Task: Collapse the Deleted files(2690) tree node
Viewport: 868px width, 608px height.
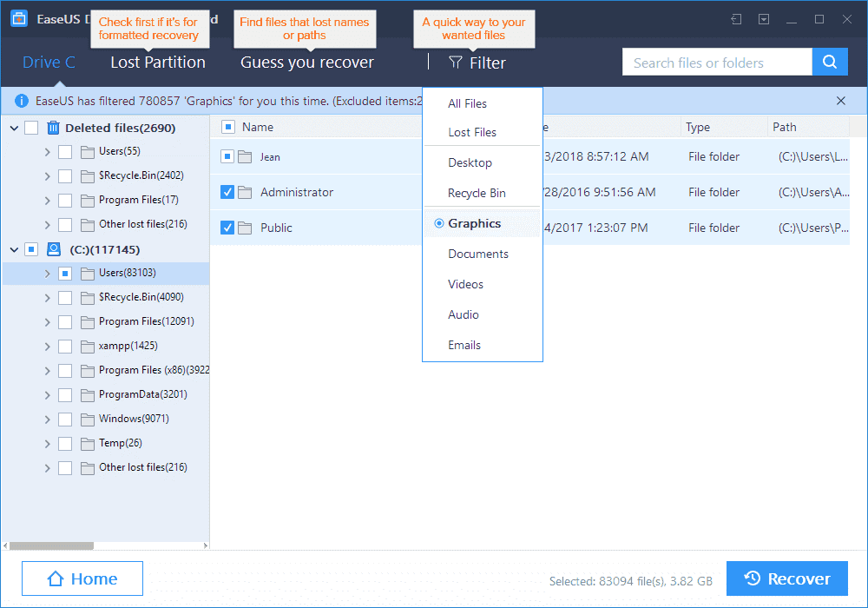Action: pos(15,129)
